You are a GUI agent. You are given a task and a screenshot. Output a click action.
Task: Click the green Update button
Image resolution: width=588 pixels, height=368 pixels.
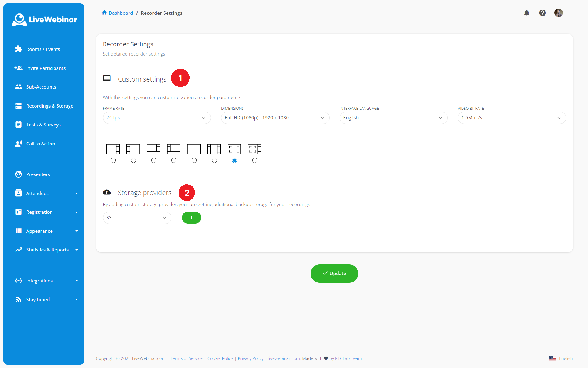[334, 273]
